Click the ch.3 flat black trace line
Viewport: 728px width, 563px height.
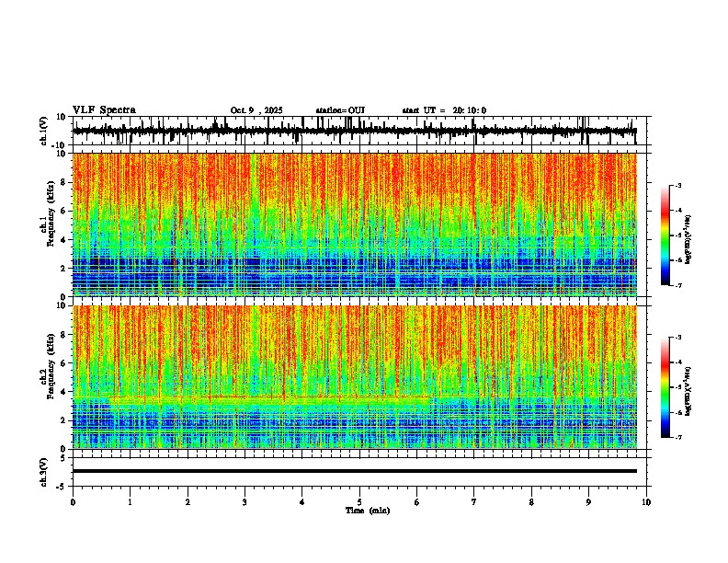click(x=355, y=471)
